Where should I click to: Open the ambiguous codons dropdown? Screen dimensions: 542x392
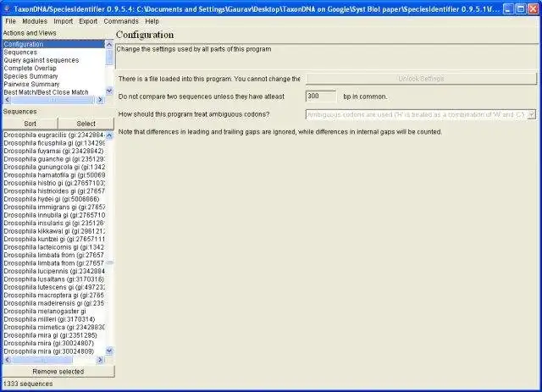tap(531, 114)
